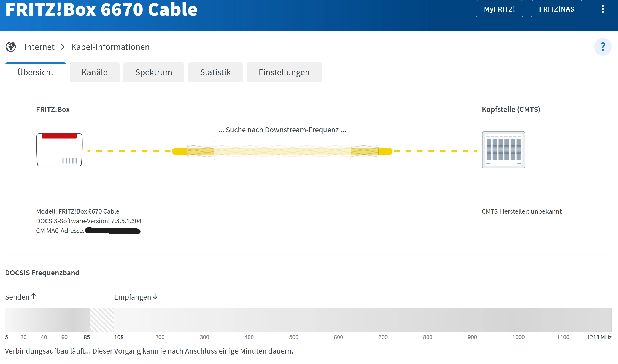Select the Statistik tab
Image resolution: width=618 pixels, height=364 pixels.
[x=215, y=72]
